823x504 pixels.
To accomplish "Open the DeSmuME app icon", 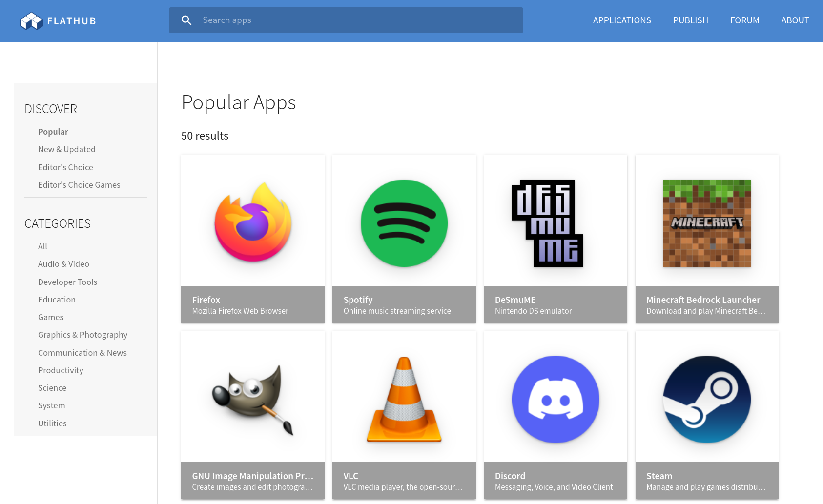I will tap(548, 223).
